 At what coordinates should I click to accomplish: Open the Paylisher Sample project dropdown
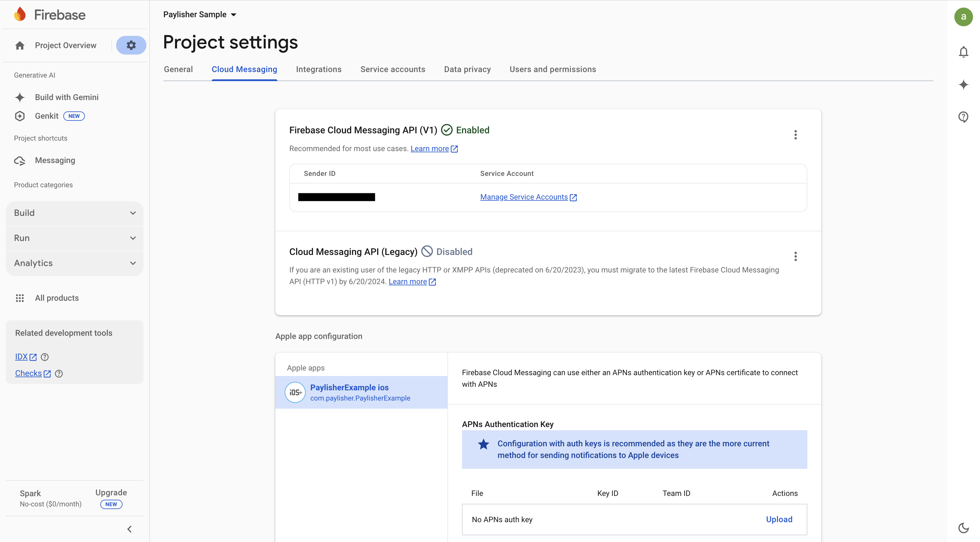[200, 15]
